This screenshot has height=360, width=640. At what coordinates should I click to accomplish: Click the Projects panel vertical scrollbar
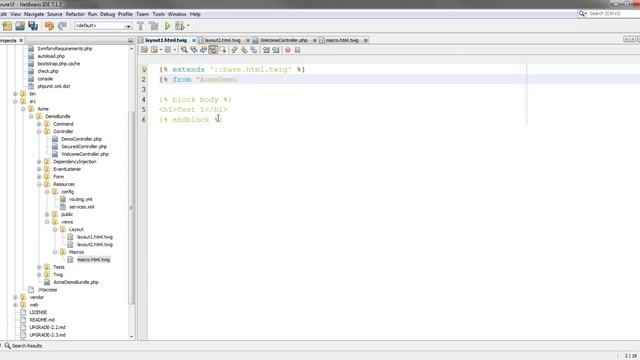click(131, 208)
